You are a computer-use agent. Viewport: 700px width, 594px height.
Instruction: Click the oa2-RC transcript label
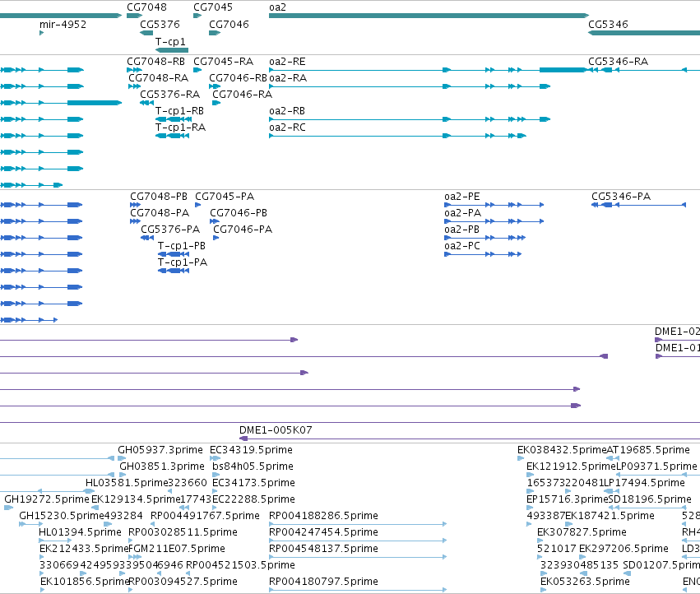tap(288, 128)
